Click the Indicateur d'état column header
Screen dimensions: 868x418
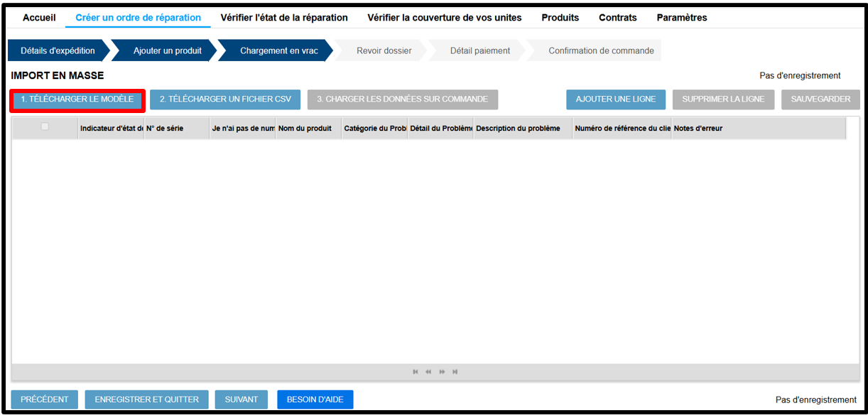(x=111, y=128)
